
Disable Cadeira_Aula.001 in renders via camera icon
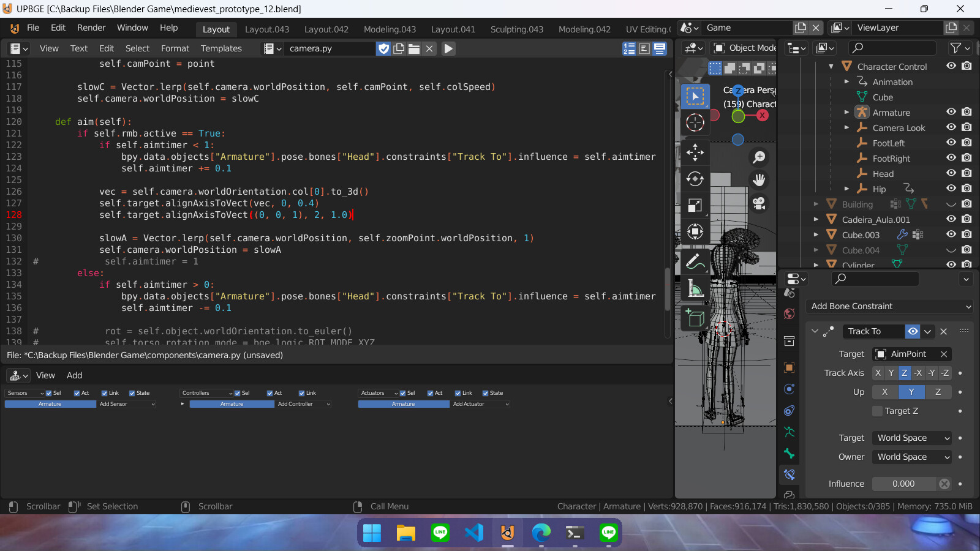967,219
